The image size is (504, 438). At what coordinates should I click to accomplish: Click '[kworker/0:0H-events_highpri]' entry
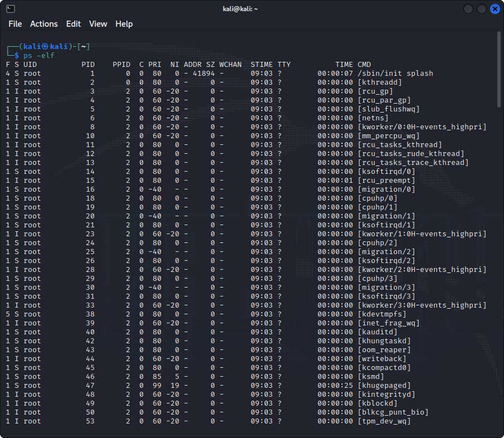point(422,127)
